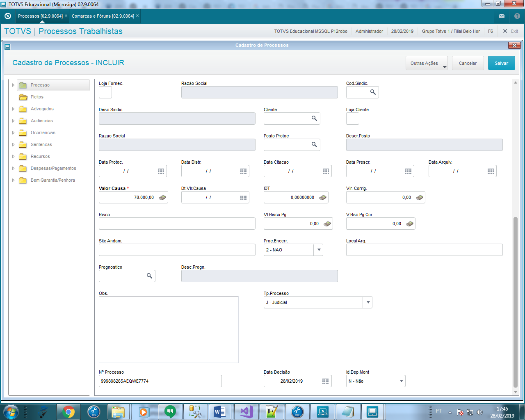Open the V.Rsc.Pg.Cor calculator icon

click(410, 224)
